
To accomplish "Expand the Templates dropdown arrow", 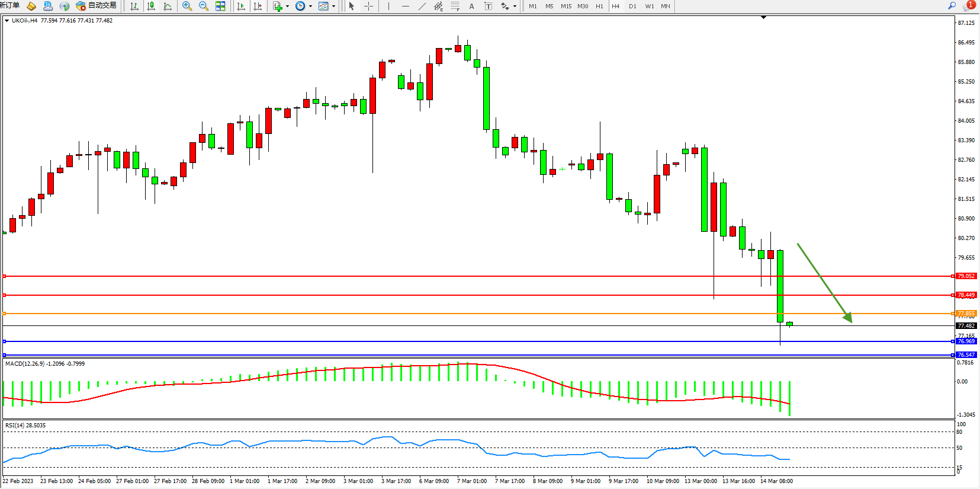I will pos(333,6).
